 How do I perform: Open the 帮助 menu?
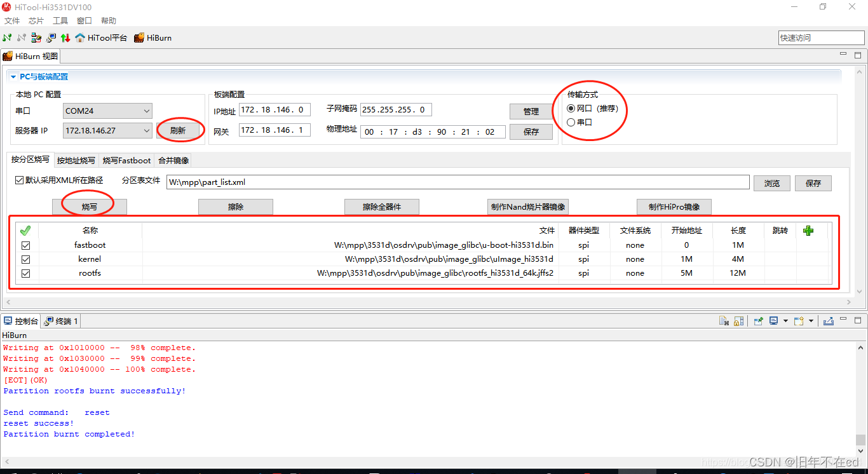(x=109, y=21)
